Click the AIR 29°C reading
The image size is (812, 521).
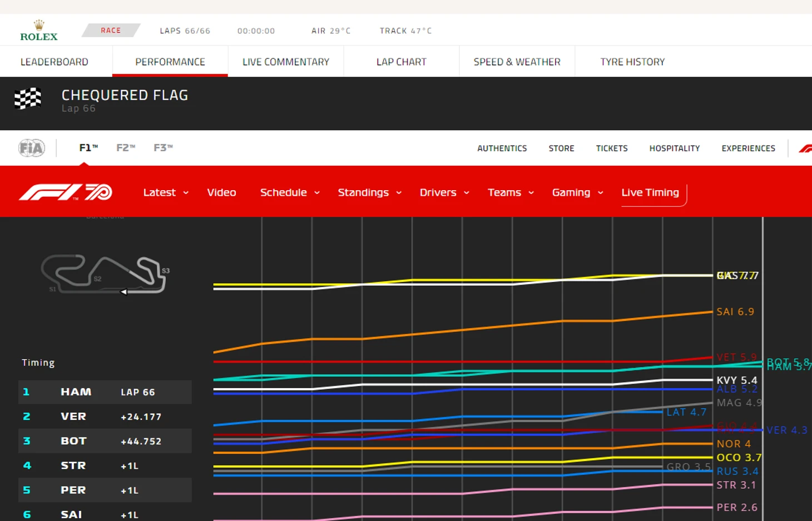[331, 31]
